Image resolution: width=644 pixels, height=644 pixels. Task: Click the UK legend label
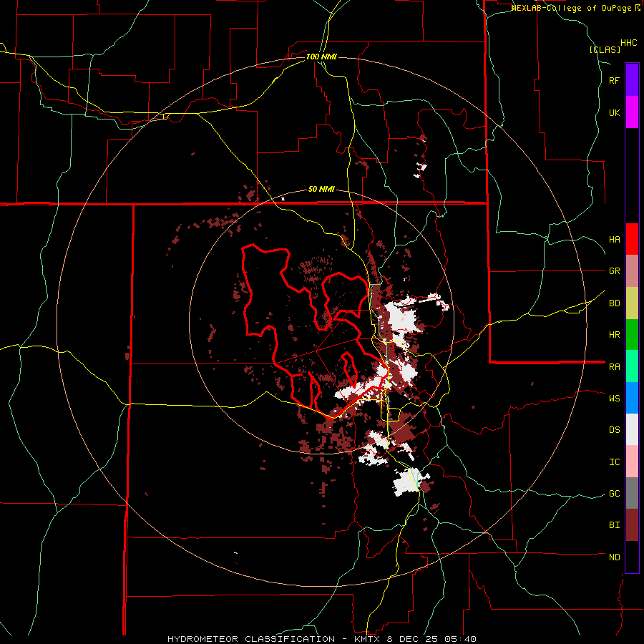point(614,112)
